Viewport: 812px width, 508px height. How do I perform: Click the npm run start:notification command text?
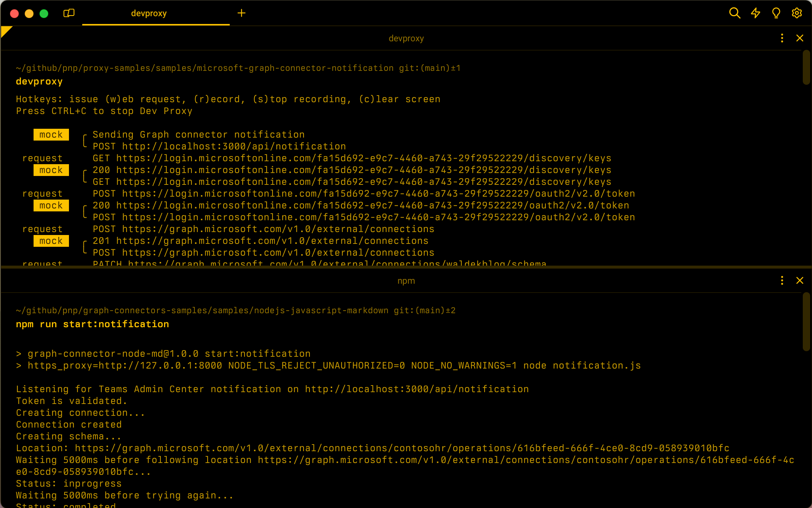coord(92,324)
